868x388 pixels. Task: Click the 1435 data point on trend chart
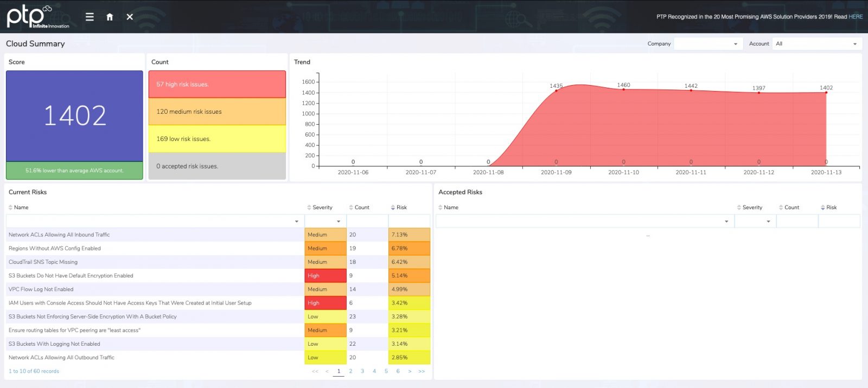[x=556, y=90]
